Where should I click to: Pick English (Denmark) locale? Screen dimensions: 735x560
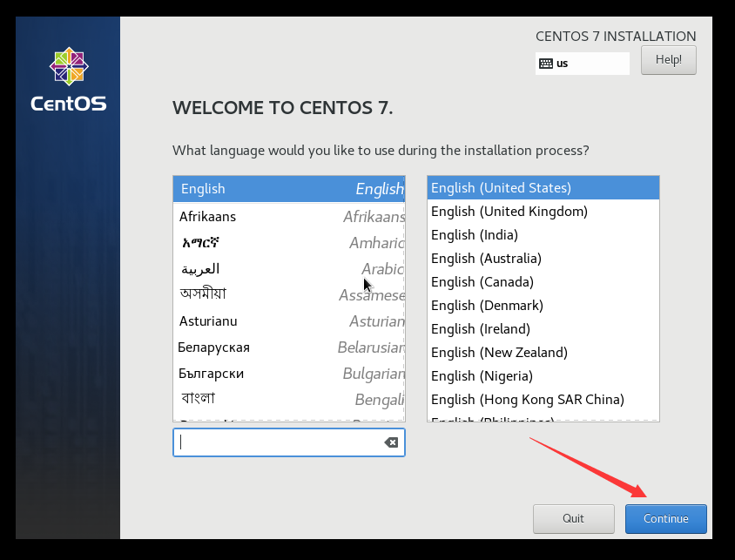[543, 305]
